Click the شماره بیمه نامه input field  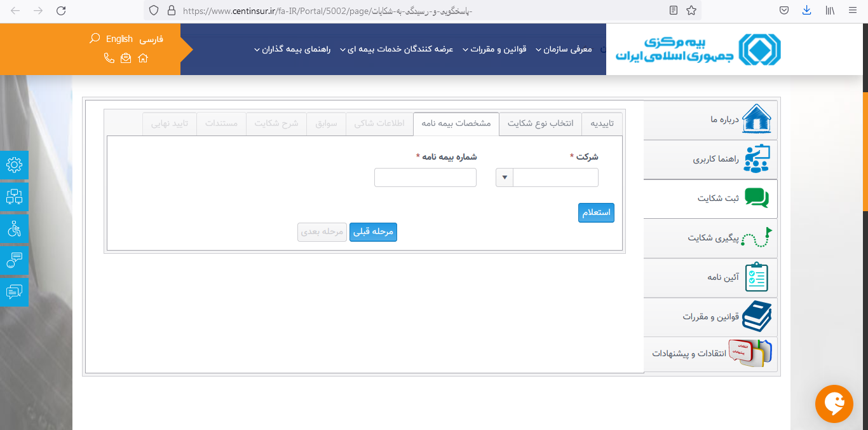425,177
